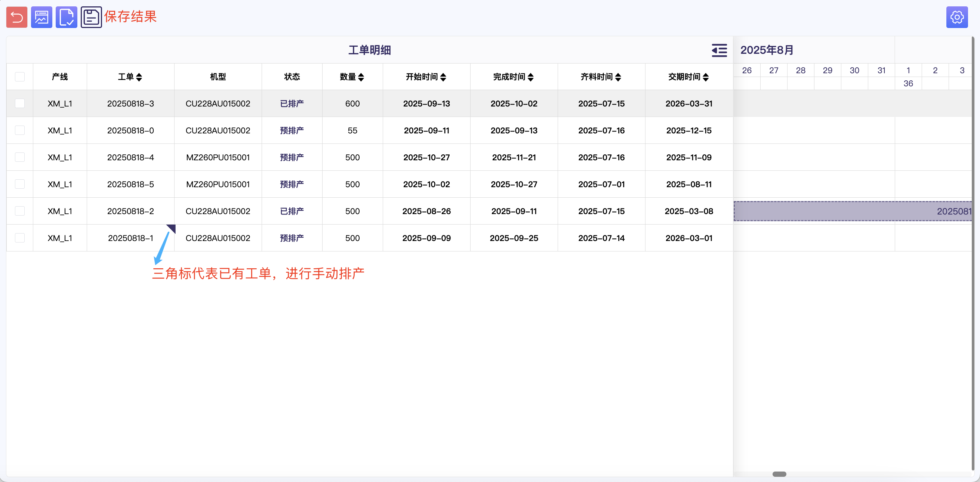Collapse the work order detail panel

[x=719, y=50]
